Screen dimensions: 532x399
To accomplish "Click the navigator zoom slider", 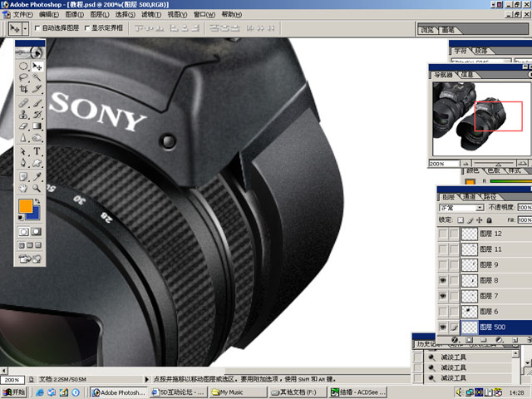I will coord(498,164).
